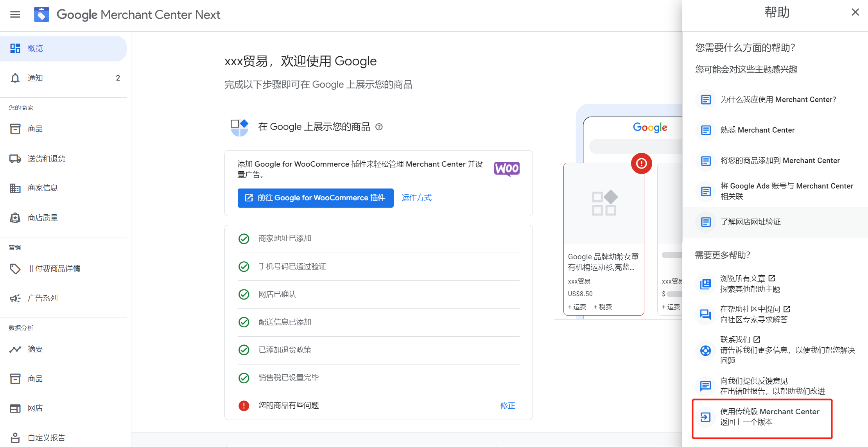The image size is (868, 447).
Task: Click the green check for 销售税已设置完毕
Action: click(x=244, y=378)
